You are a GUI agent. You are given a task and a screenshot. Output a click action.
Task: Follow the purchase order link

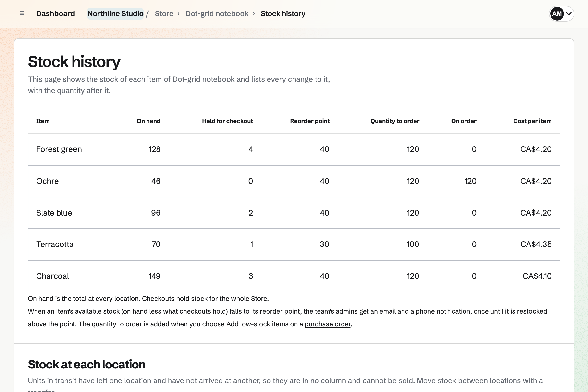click(328, 324)
